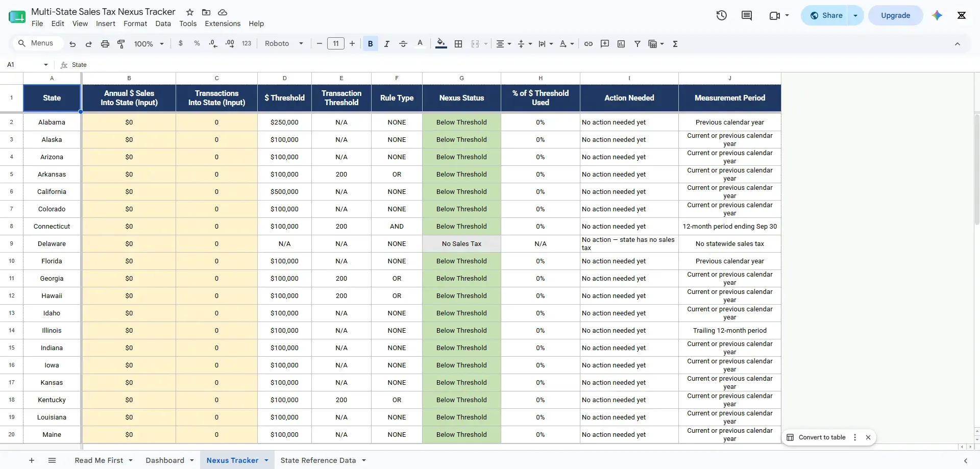Screen dimensions: 980x469
Task: Open the Roboto font dropdown
Action: [x=284, y=44]
